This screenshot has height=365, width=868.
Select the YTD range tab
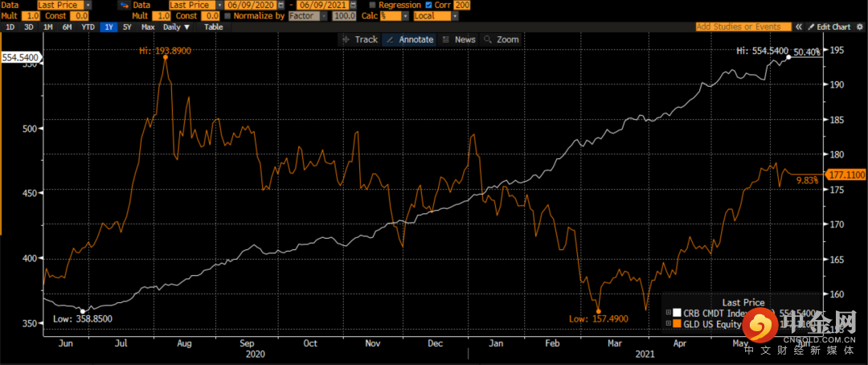pyautogui.click(x=88, y=27)
